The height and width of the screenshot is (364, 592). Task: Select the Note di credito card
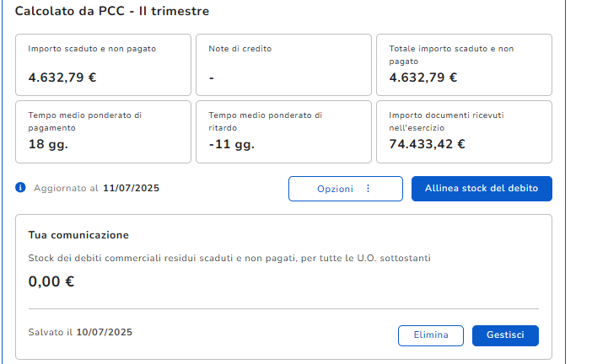coord(283,64)
